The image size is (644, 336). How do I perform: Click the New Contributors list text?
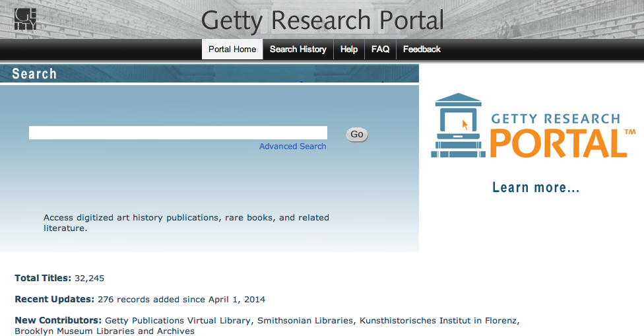pyautogui.click(x=267, y=325)
